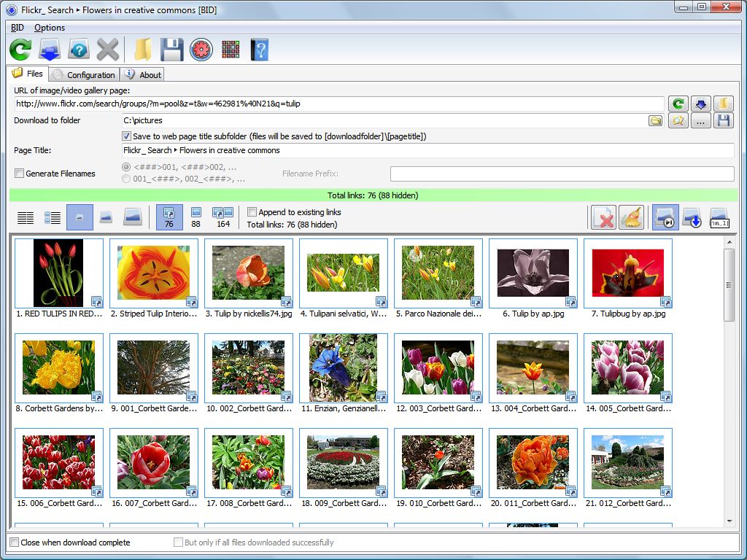
Task: Click the ... button near the download folder
Action: pos(700,120)
